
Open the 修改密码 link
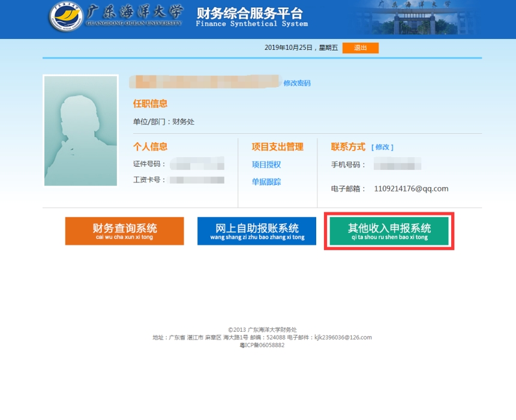tap(297, 83)
